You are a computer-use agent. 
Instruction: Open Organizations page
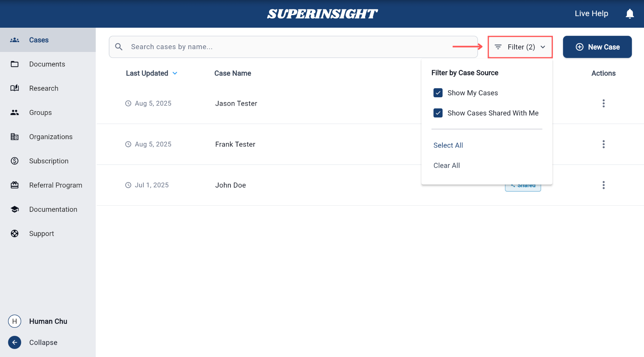(48, 137)
